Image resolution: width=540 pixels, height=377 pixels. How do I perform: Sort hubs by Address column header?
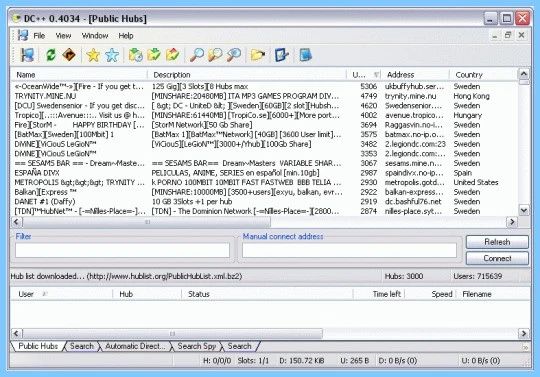point(415,75)
